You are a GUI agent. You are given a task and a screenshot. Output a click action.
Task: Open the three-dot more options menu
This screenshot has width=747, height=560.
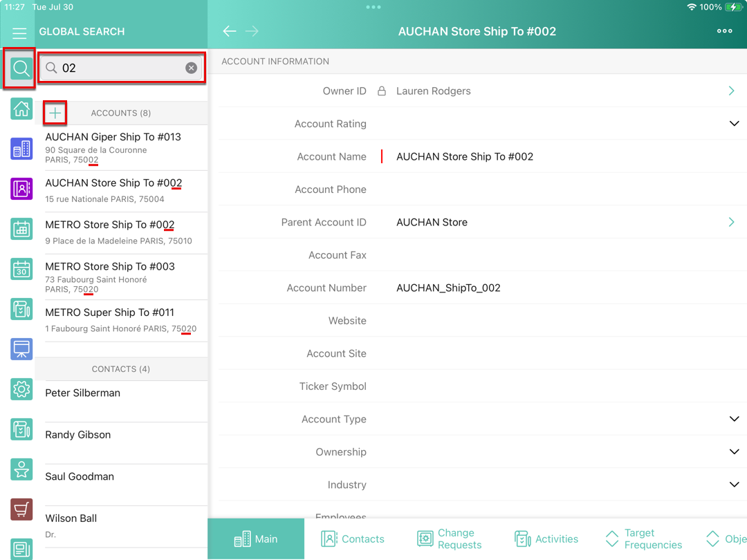point(724,31)
